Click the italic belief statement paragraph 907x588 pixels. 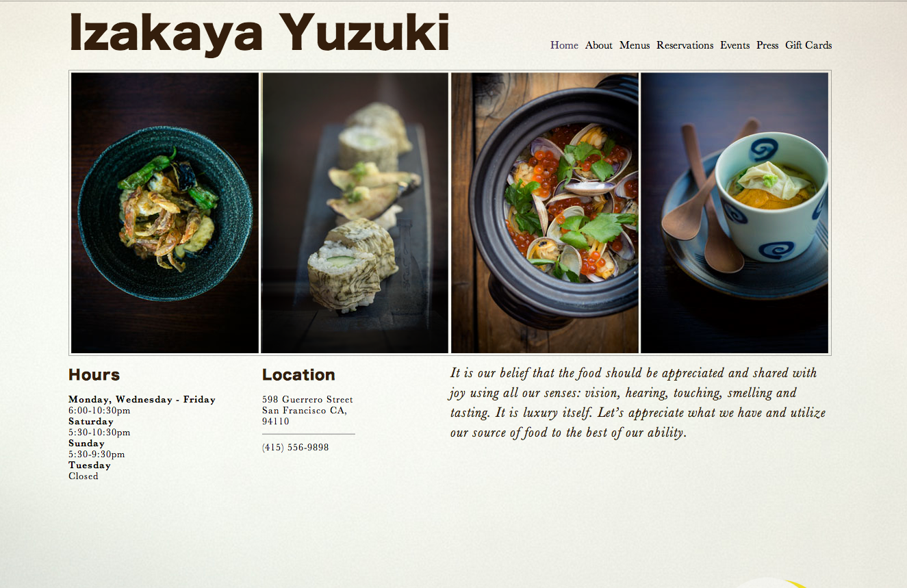coord(638,402)
